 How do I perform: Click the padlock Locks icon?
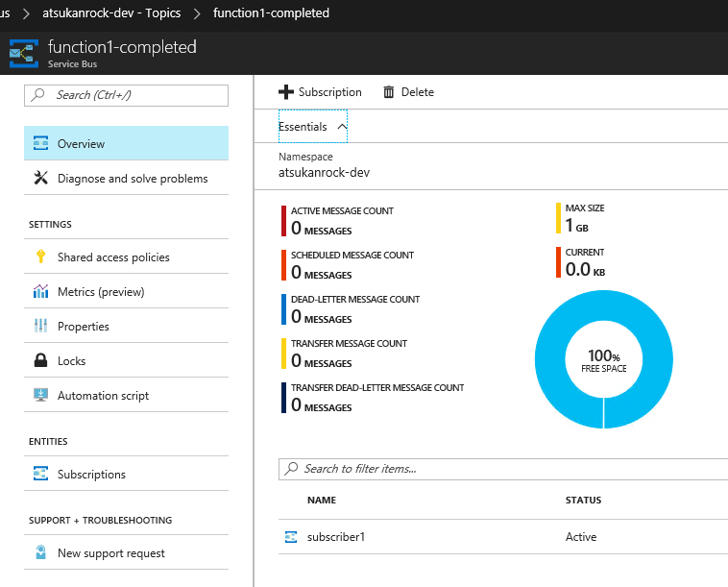[x=41, y=360]
